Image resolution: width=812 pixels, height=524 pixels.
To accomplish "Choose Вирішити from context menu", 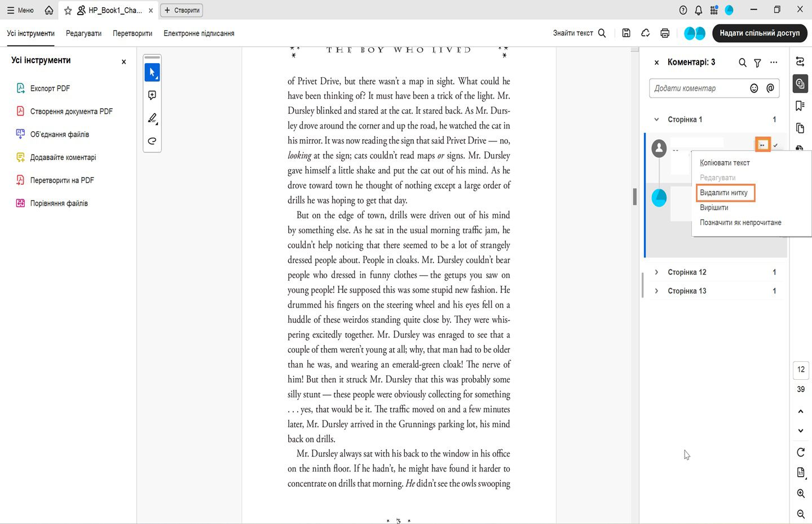I will point(714,208).
